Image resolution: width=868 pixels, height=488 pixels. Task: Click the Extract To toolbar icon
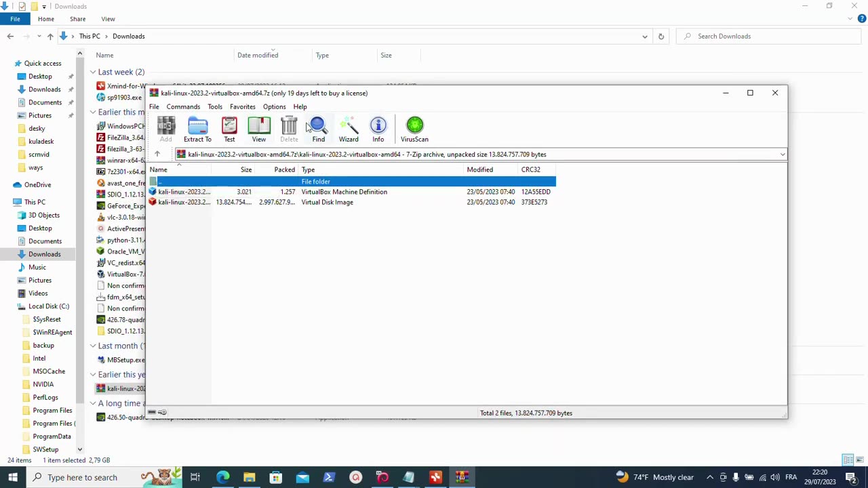197,129
